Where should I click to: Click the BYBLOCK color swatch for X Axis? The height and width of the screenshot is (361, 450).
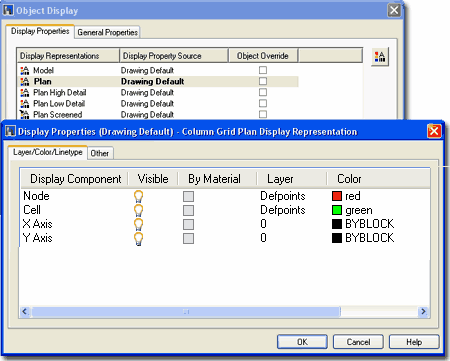pyautogui.click(x=337, y=224)
